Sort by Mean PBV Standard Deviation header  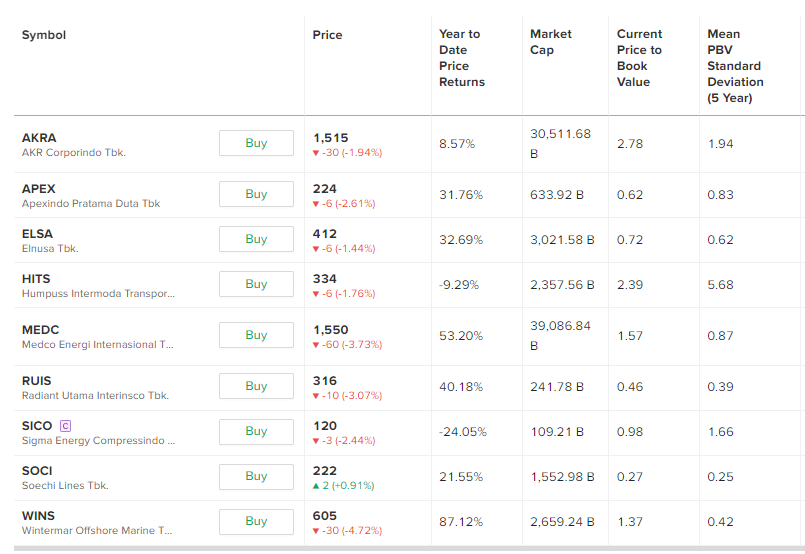point(735,66)
